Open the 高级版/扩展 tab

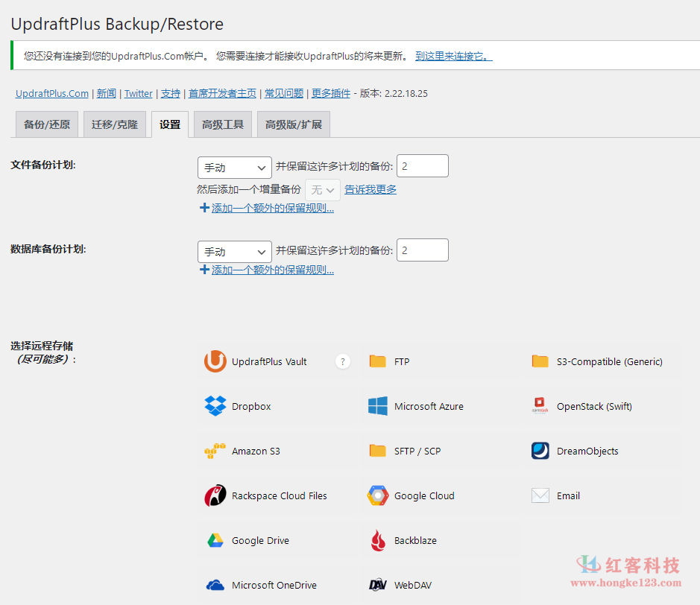tap(294, 124)
